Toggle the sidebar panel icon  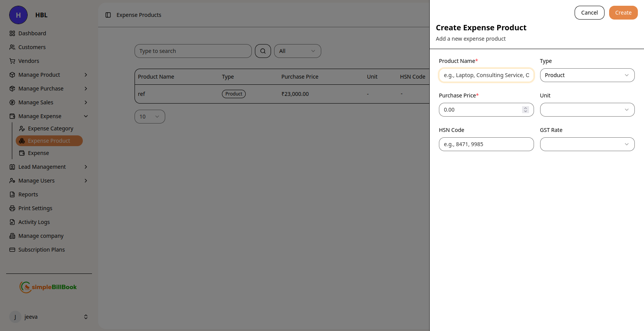point(108,15)
